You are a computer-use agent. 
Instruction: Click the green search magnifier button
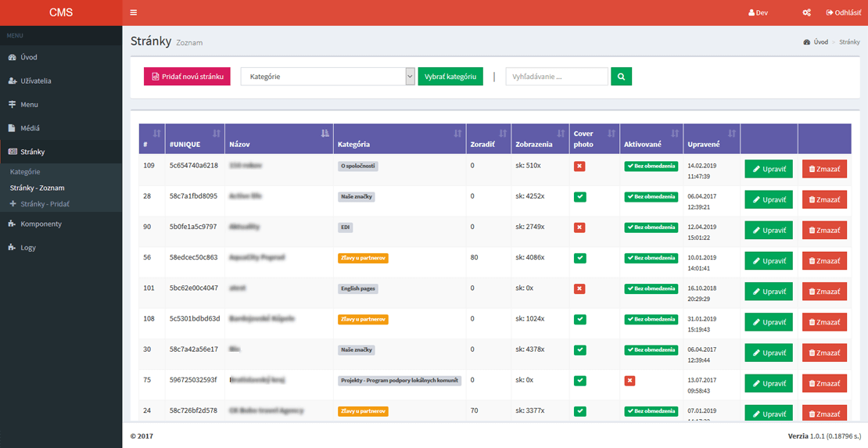pos(621,77)
